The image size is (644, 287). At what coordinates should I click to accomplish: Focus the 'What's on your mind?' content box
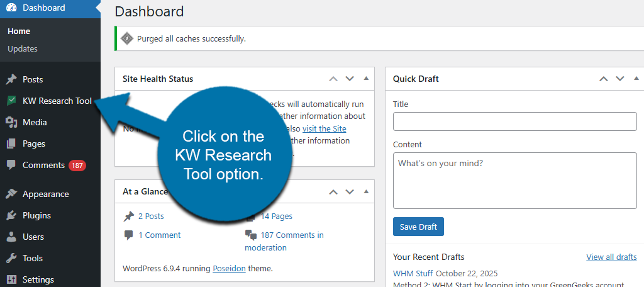(514, 181)
